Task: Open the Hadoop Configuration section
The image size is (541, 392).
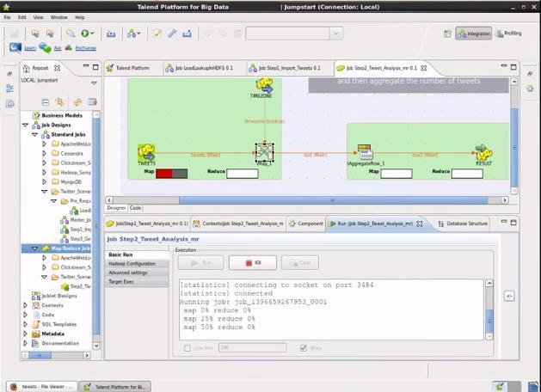Action: tap(132, 264)
